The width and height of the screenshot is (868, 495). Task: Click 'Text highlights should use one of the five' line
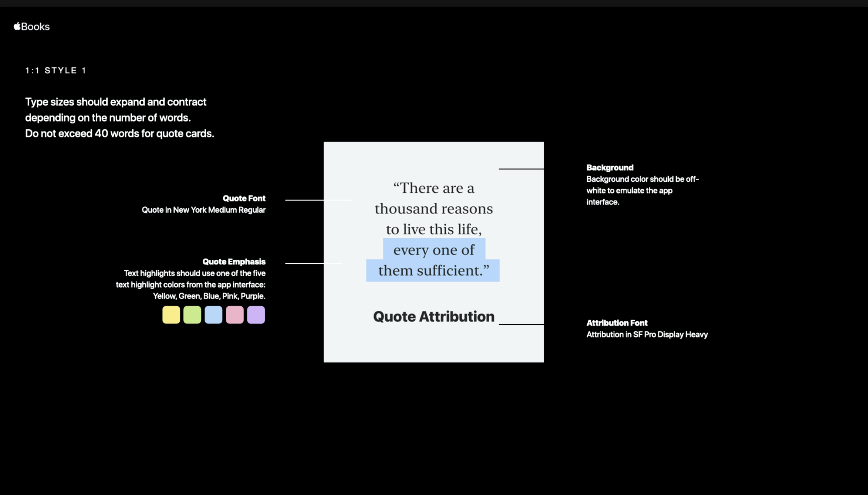pyautogui.click(x=195, y=273)
